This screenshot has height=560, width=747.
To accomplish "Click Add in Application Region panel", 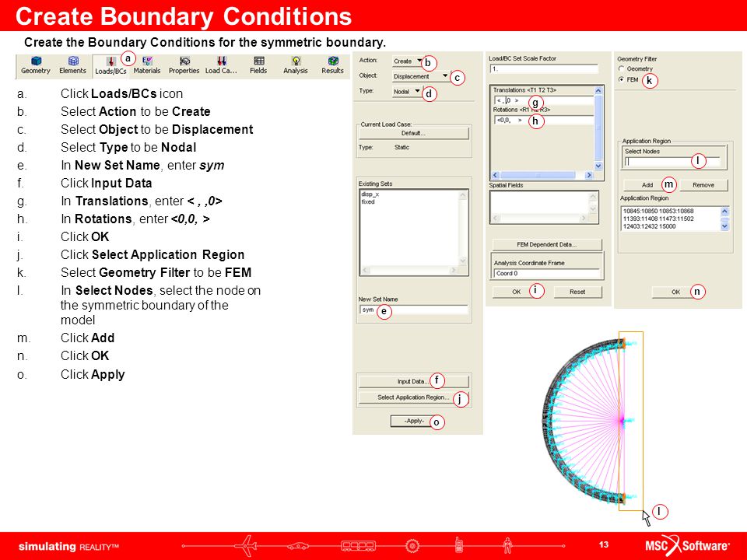I will (x=647, y=185).
